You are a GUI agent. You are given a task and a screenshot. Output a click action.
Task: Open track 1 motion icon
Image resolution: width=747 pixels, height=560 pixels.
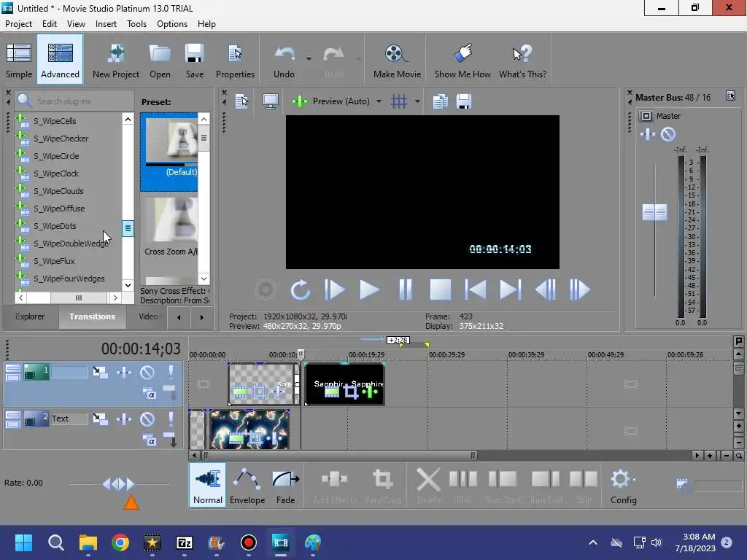[100, 372]
